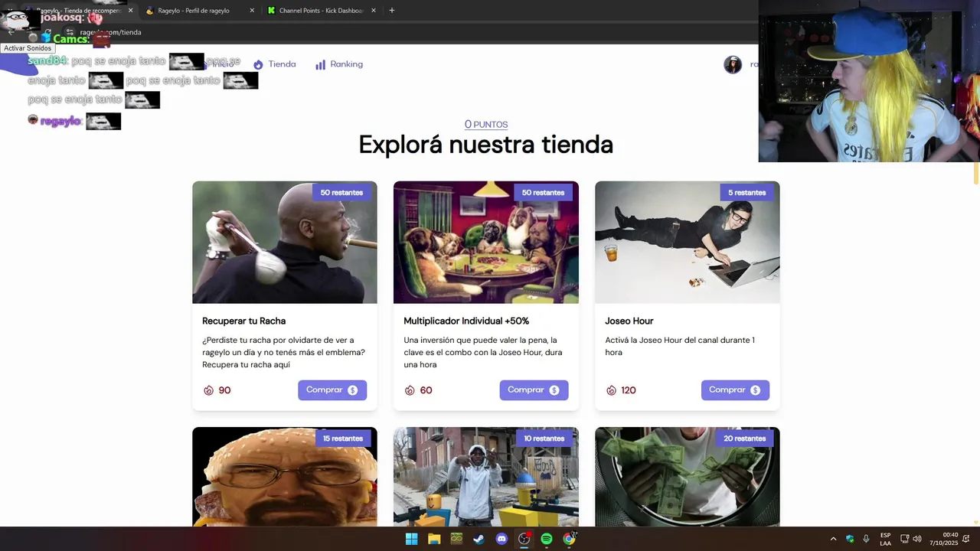Image resolution: width=980 pixels, height=551 pixels.
Task: Click the 5 restantes badge
Action: pyautogui.click(x=746, y=193)
